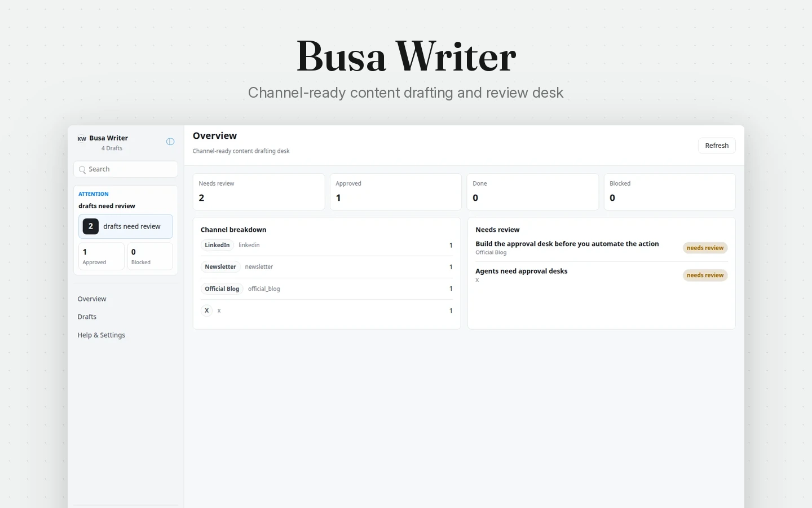Click the 'newsletter' slug text

click(259, 267)
